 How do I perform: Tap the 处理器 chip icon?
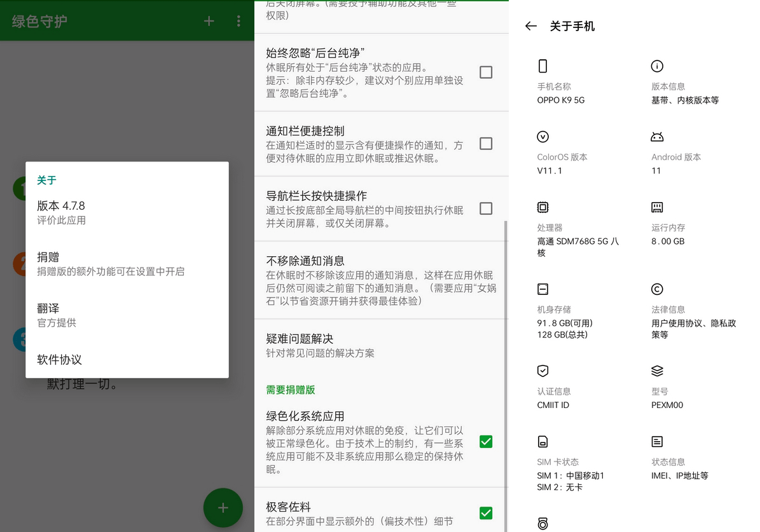pyautogui.click(x=543, y=207)
